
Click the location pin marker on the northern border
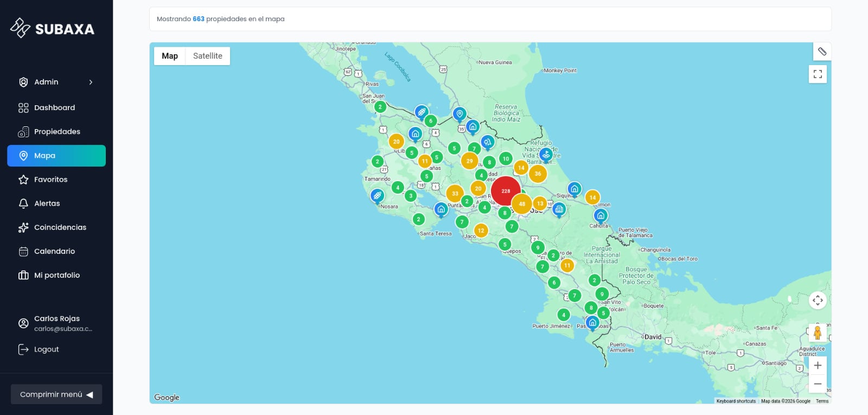pos(459,114)
